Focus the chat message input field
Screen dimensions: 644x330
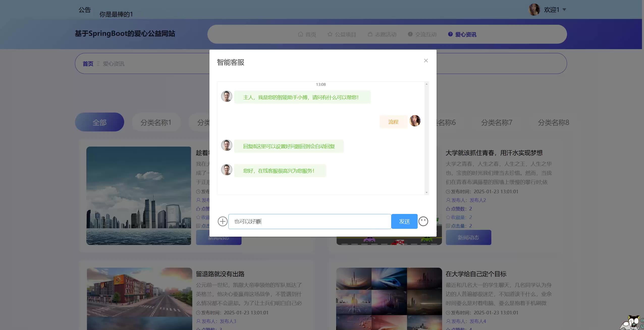[x=310, y=221]
